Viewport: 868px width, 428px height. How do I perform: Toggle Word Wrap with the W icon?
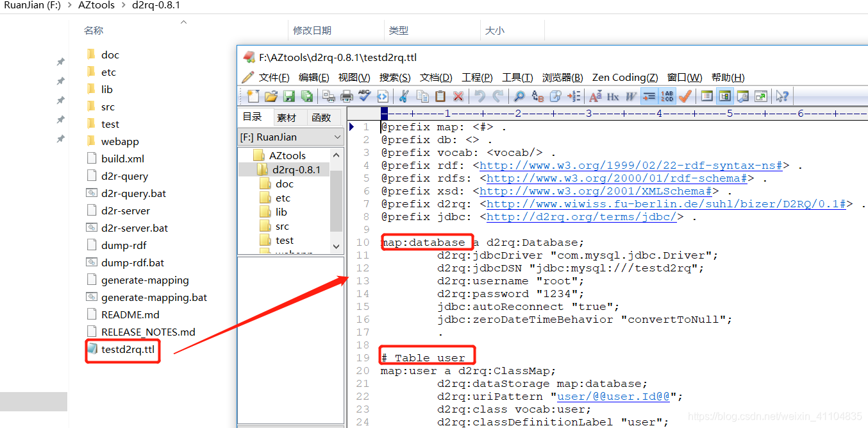[631, 96]
